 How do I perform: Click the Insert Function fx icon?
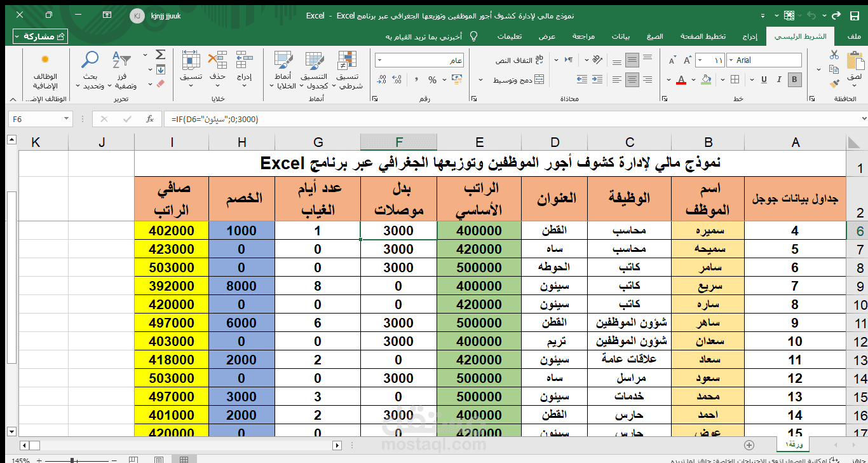pos(150,118)
